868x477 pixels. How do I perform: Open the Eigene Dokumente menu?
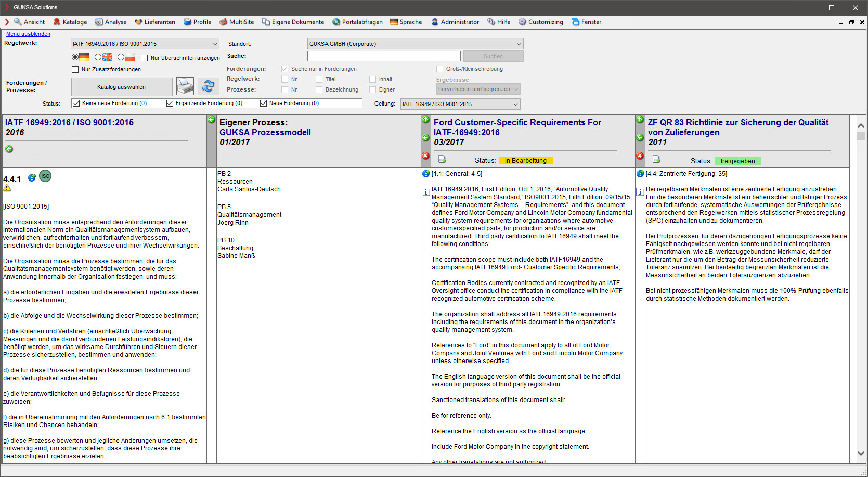coord(293,22)
